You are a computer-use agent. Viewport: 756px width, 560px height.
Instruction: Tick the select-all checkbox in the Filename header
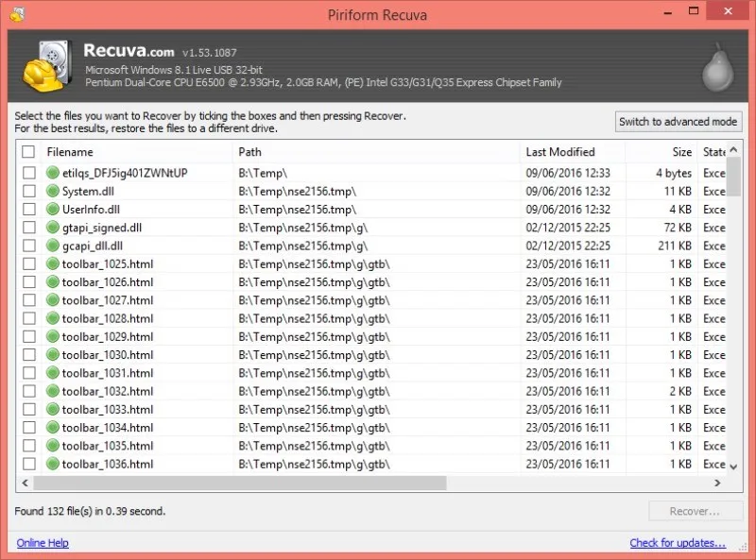28,152
